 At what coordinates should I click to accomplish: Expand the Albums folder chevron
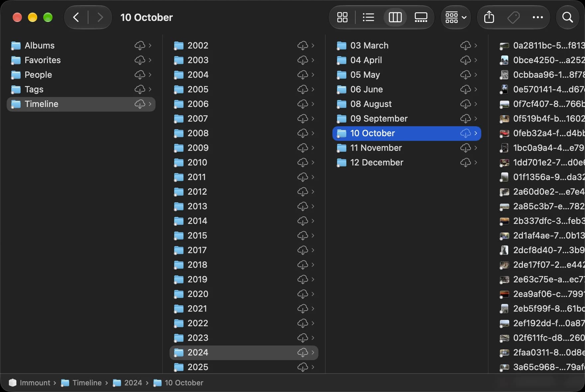tap(150, 46)
